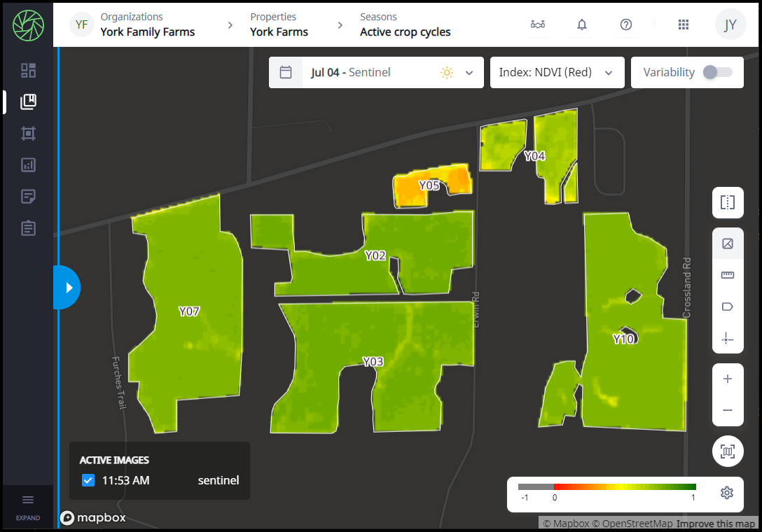Click the notifications bell icon

[x=582, y=24]
